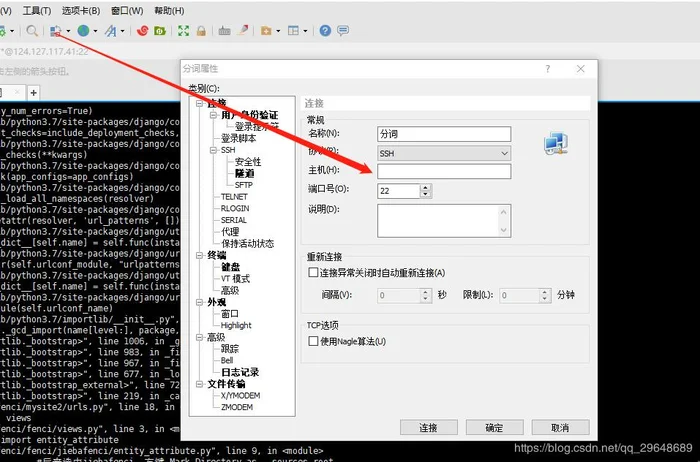This screenshot has height=462, width=700.
Task: Collapse the 文件传输 tree category
Action: (200, 383)
